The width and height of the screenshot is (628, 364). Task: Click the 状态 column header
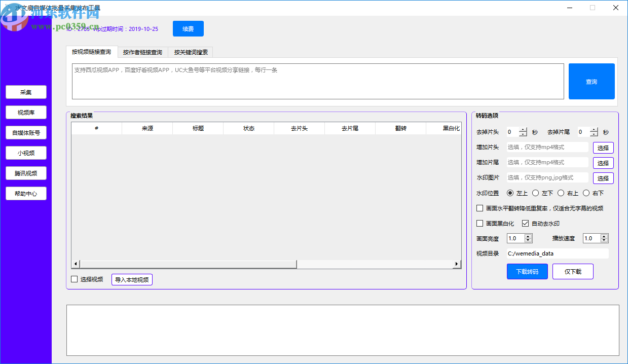248,128
